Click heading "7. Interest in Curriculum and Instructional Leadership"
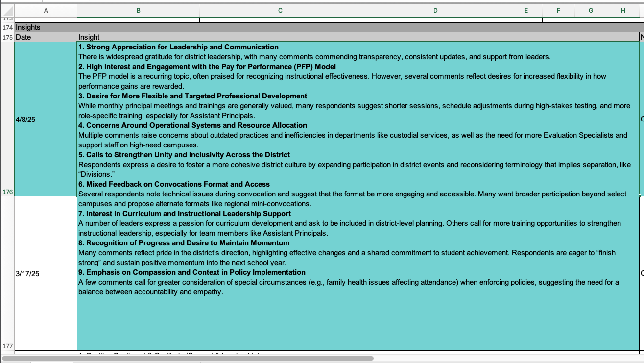 coord(185,214)
